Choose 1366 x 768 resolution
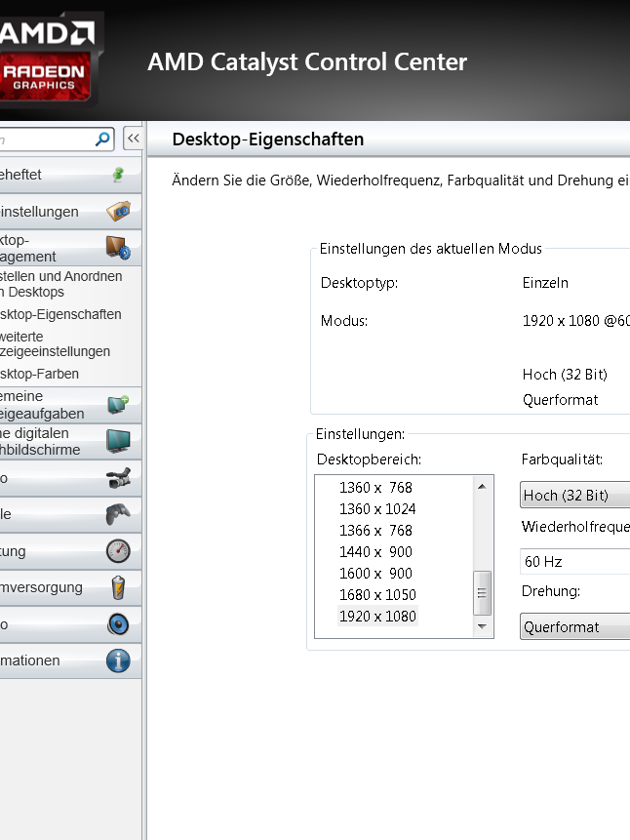Viewport: 630px width, 840px height. point(375,531)
